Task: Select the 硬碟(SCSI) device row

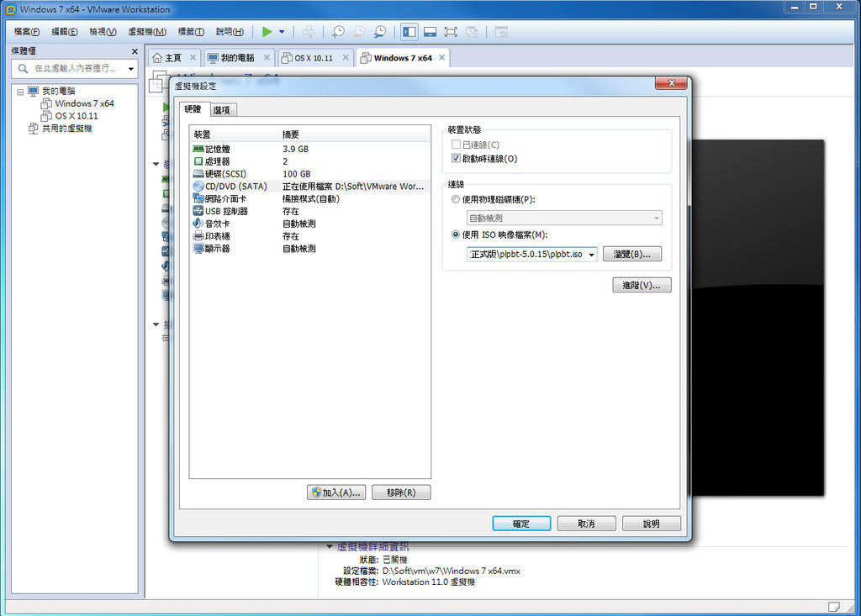Action: click(309, 174)
